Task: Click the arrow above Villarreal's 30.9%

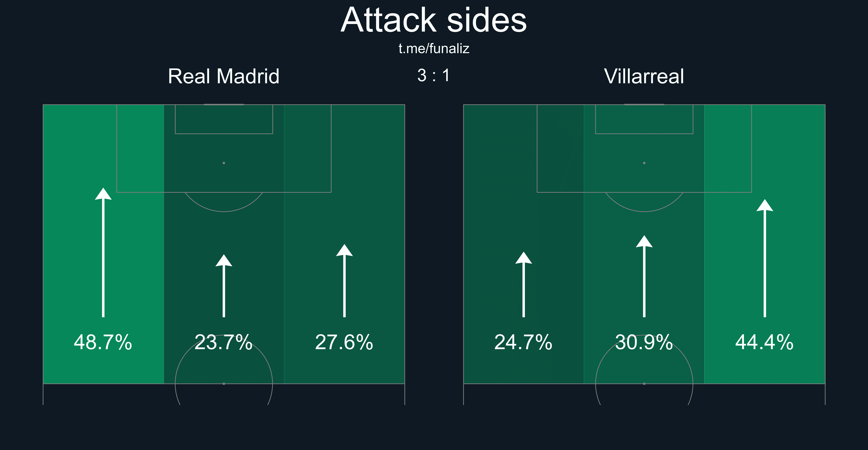Action: [644, 276]
